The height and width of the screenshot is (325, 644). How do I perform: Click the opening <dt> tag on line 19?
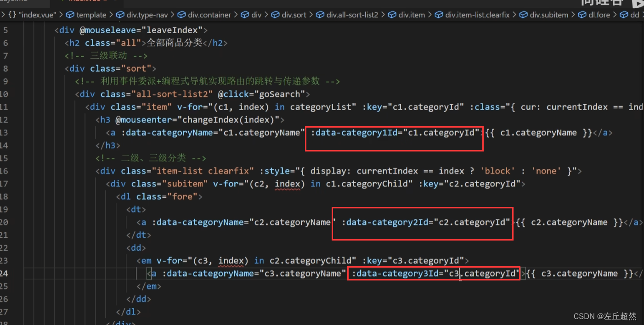(x=136, y=209)
